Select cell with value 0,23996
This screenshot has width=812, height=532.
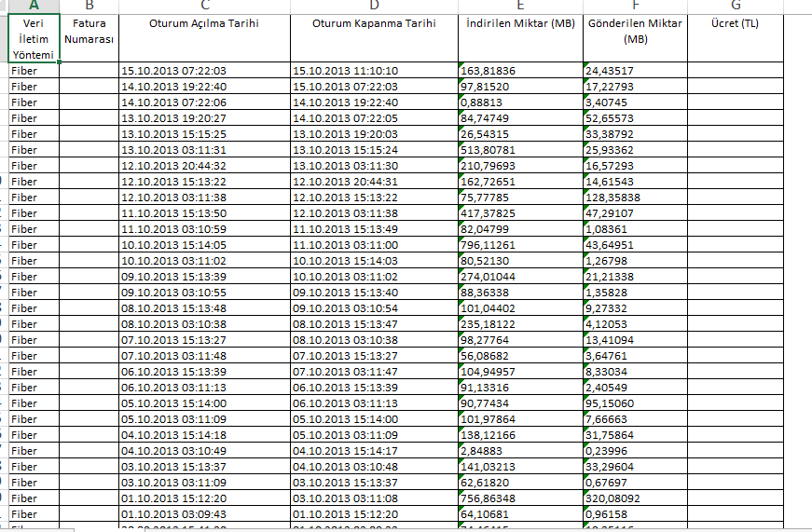tap(636, 451)
